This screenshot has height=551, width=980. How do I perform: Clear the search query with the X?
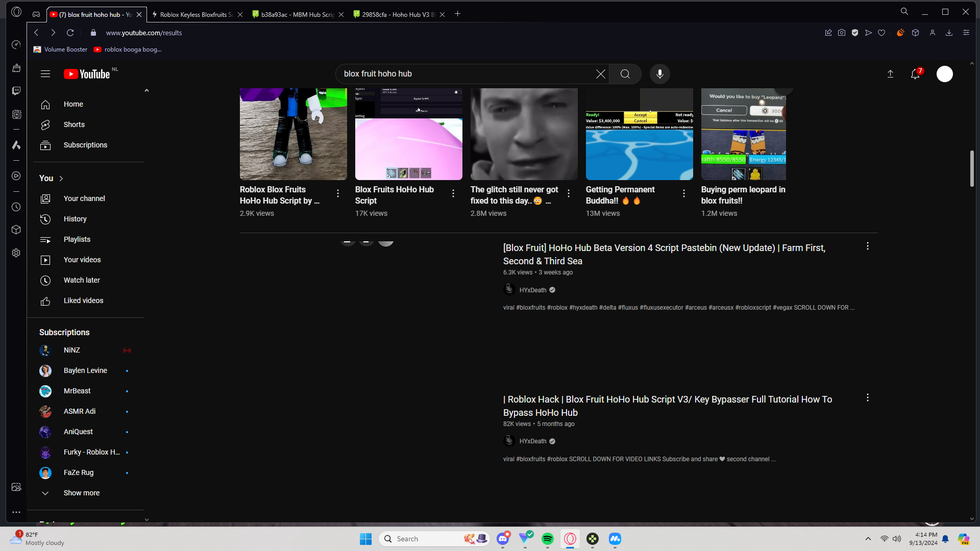[601, 74]
